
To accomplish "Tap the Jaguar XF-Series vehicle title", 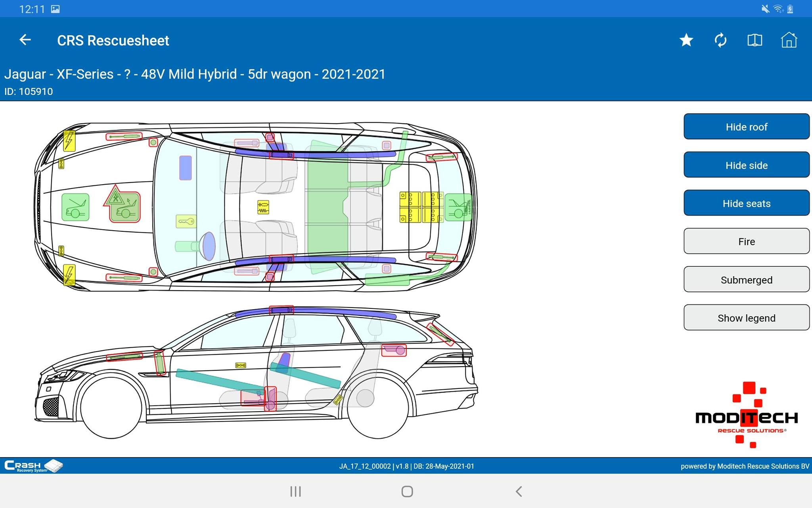I will point(195,74).
